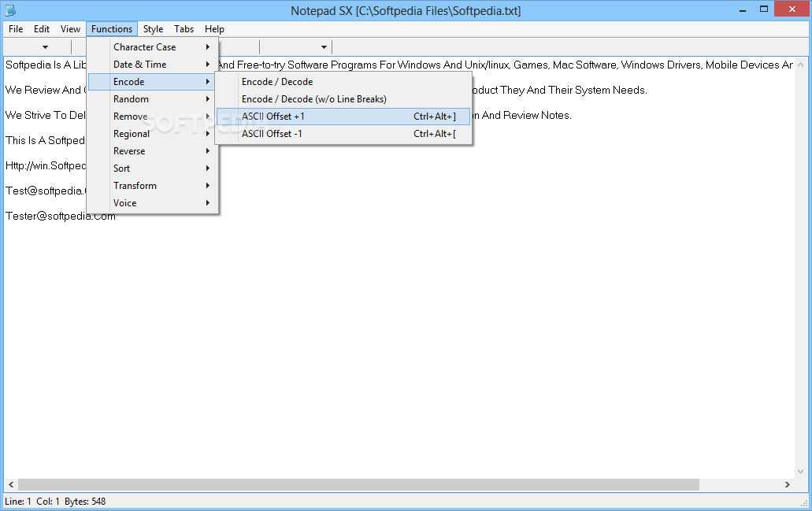Click the 'Col: 1' status entry
This screenshot has height=511, width=812.
tap(48, 502)
